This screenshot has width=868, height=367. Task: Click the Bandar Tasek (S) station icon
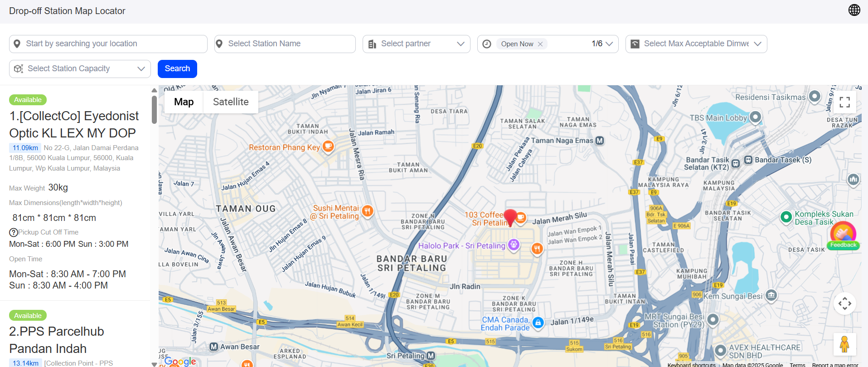pos(748,160)
